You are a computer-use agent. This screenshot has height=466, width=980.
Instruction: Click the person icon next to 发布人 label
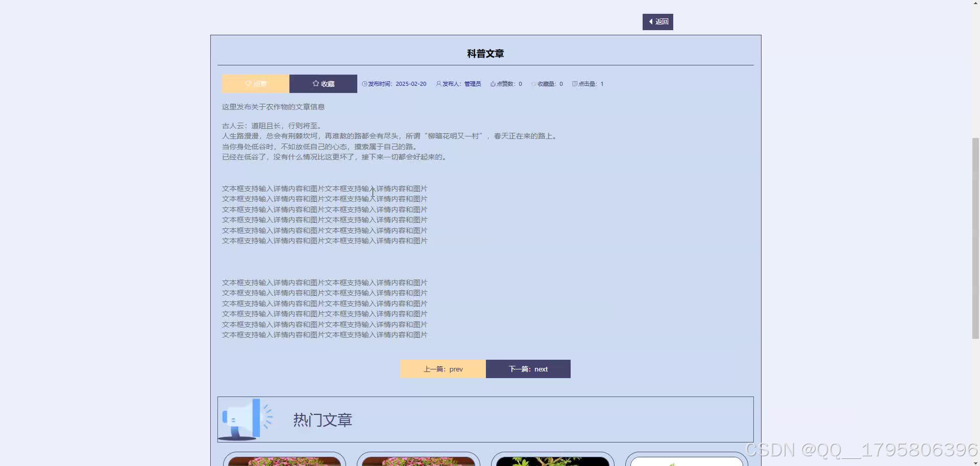pos(438,84)
